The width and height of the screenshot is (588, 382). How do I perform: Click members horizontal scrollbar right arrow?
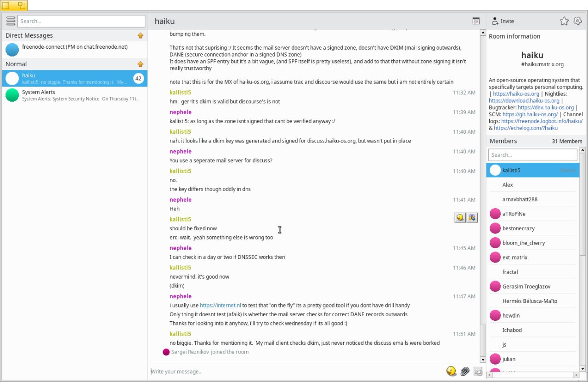point(576,375)
